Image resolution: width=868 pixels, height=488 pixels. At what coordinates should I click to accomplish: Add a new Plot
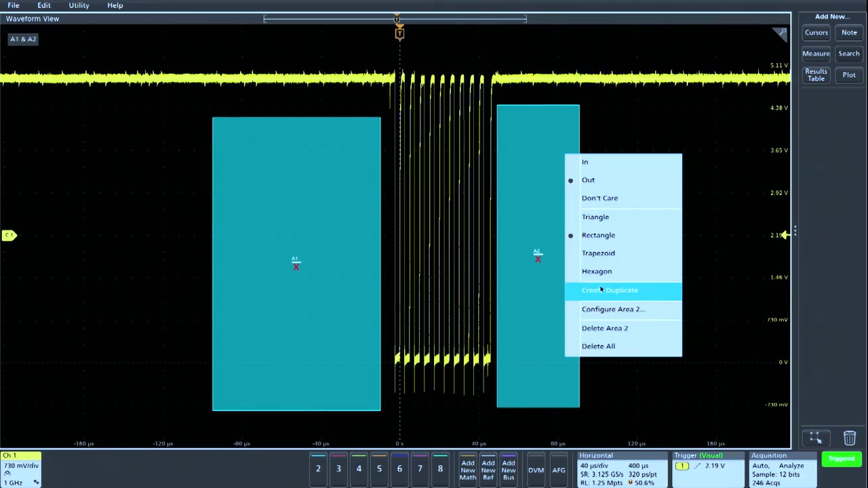click(849, 75)
